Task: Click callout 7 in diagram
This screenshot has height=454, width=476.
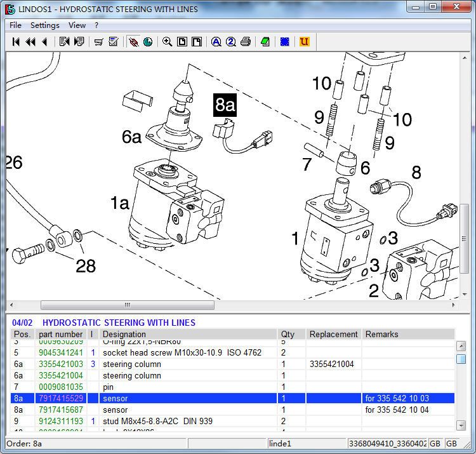Action: [x=307, y=164]
